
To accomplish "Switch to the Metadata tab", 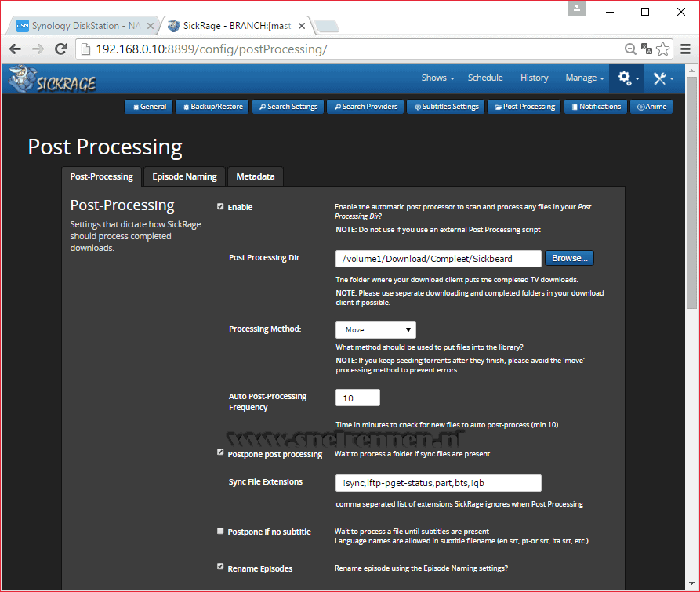I will 256,176.
